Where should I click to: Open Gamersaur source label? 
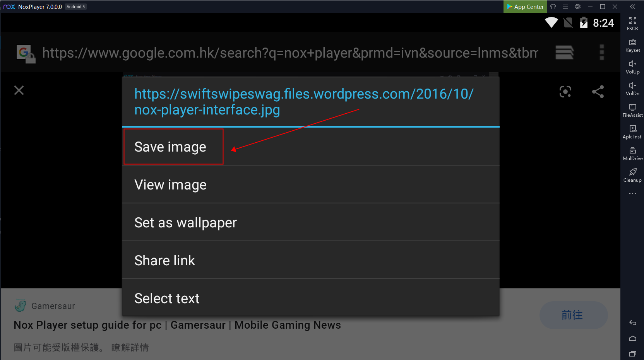pos(53,306)
